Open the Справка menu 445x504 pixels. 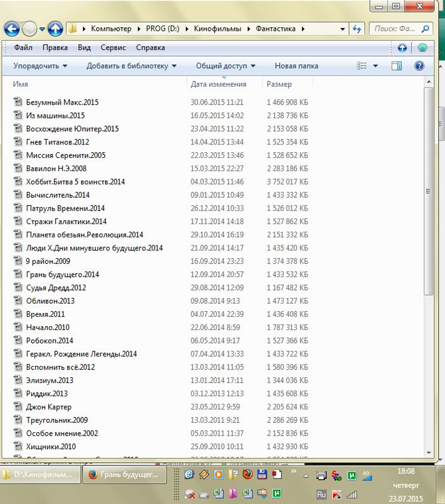pyautogui.click(x=150, y=48)
